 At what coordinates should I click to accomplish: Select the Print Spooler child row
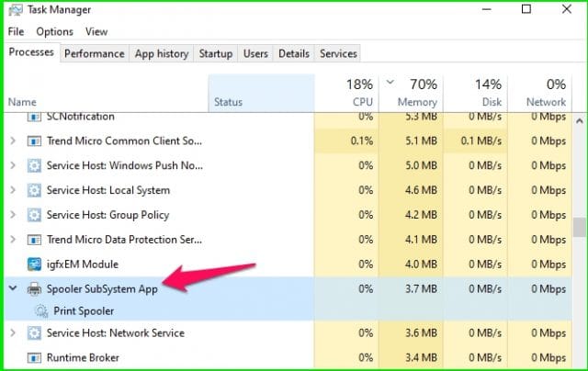tap(84, 310)
